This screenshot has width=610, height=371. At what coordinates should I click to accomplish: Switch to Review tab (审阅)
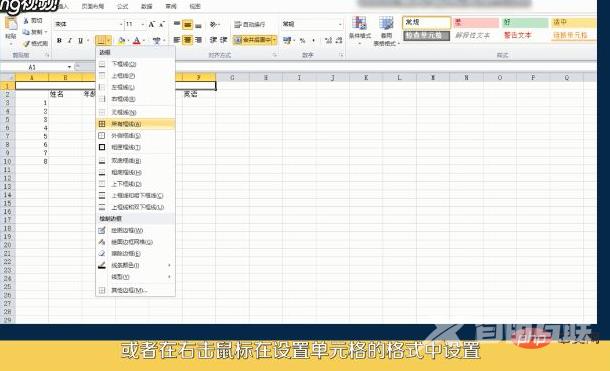(171, 6)
